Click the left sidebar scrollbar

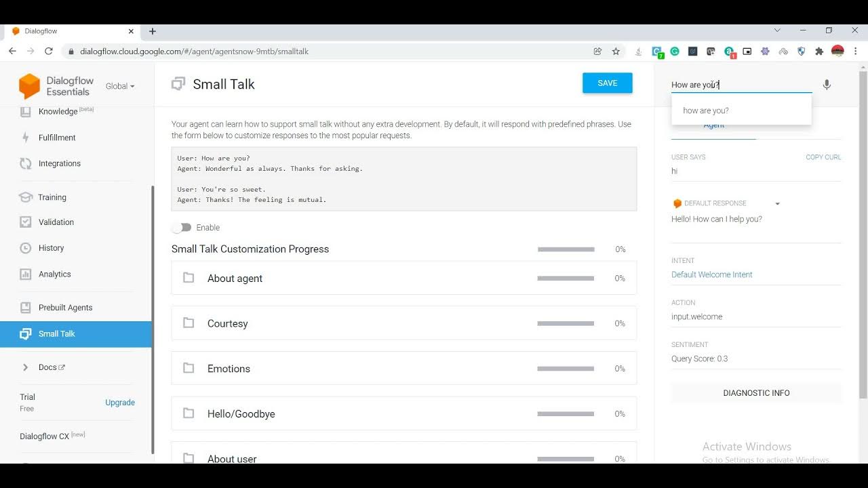click(153, 319)
